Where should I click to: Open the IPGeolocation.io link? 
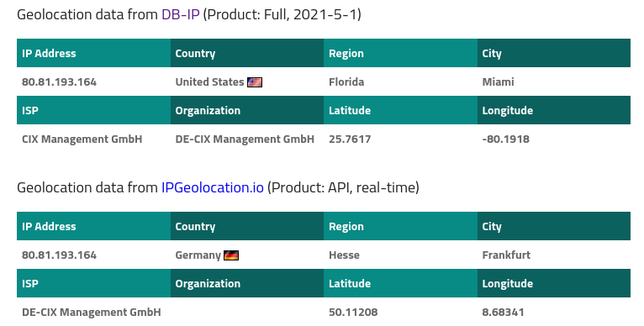[213, 187]
